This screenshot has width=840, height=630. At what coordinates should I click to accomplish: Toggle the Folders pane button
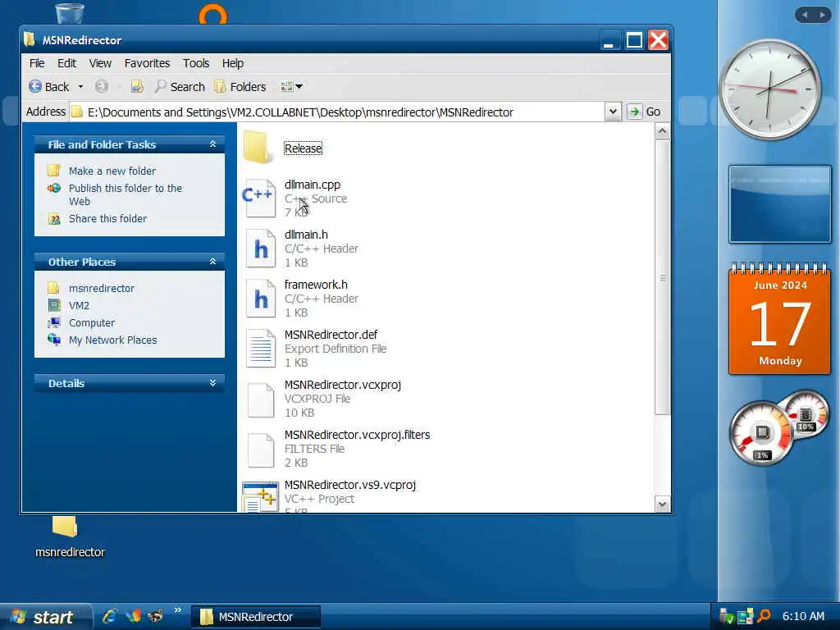tap(240, 86)
